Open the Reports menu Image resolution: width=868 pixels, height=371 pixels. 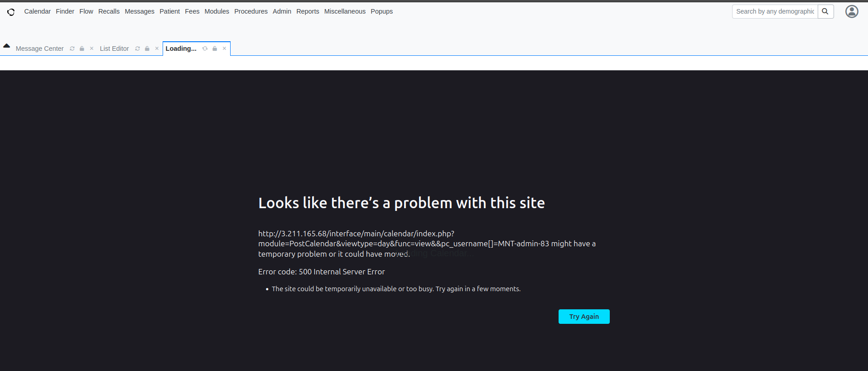[x=308, y=11]
